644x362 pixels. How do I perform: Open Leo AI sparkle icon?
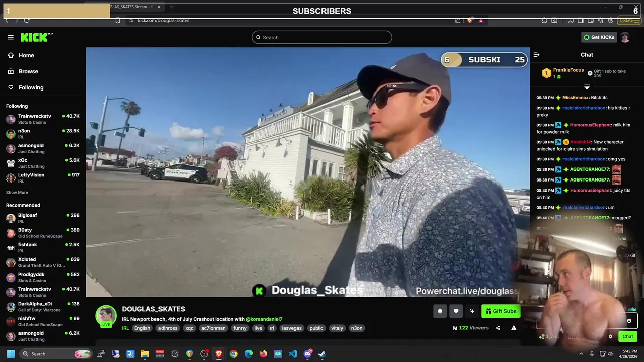point(601,20)
